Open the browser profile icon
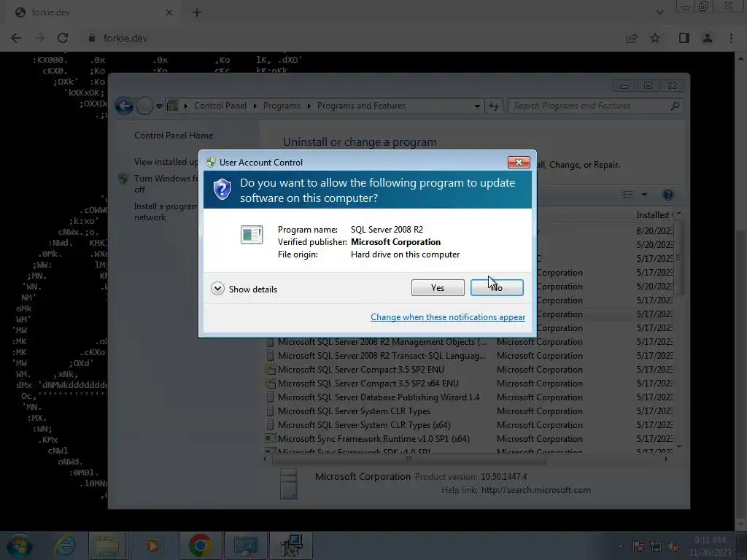 [x=708, y=38]
